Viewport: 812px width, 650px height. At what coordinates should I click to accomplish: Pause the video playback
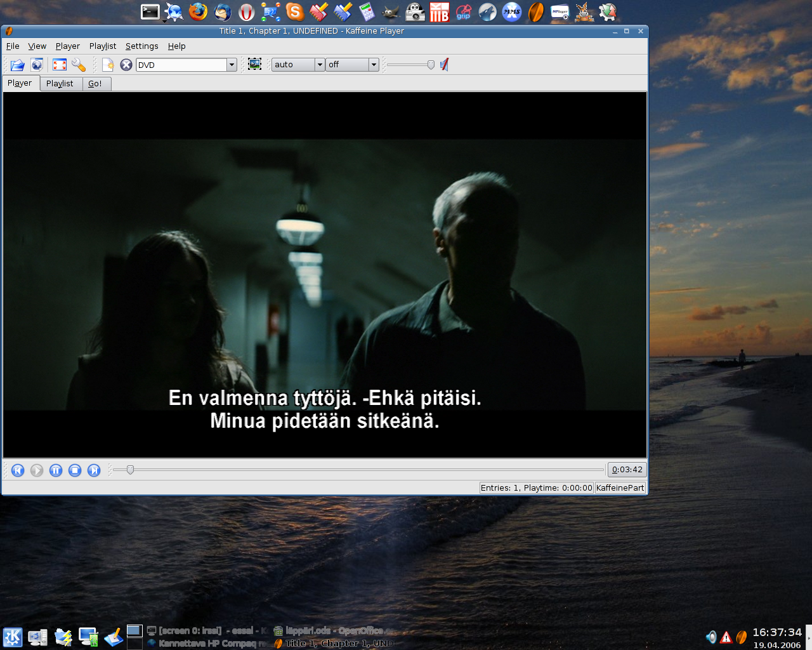tap(56, 470)
